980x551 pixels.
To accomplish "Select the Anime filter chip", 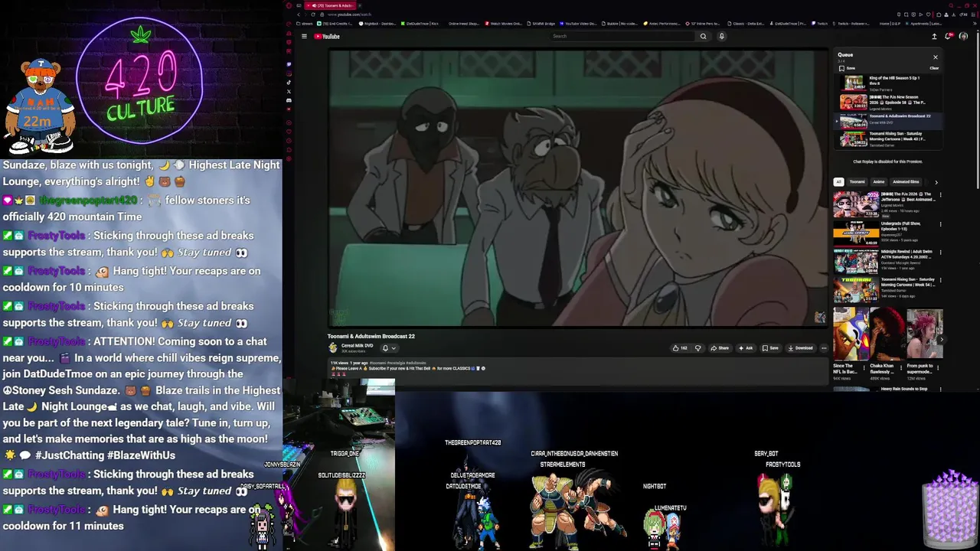I will point(878,182).
